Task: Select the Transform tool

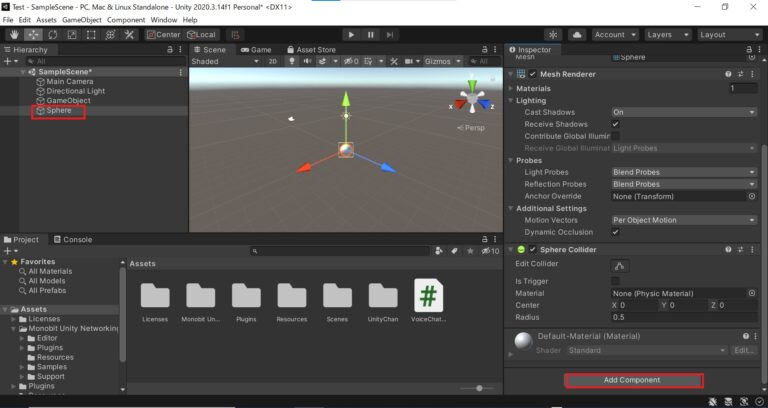Action: [x=110, y=35]
